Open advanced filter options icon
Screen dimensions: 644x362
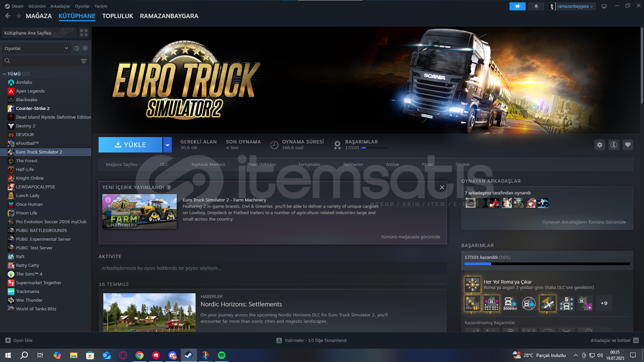click(84, 61)
